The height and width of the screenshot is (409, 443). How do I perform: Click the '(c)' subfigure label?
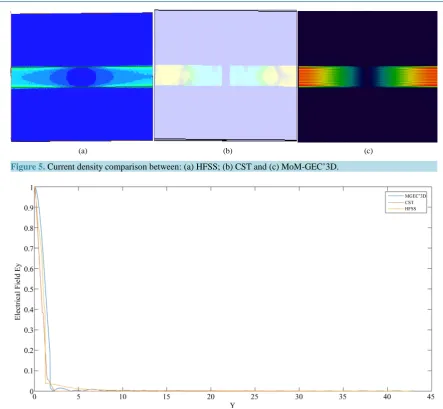pyautogui.click(x=368, y=151)
